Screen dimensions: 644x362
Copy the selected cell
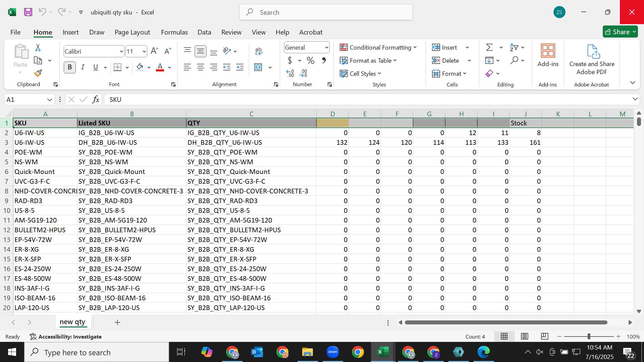click(38, 61)
